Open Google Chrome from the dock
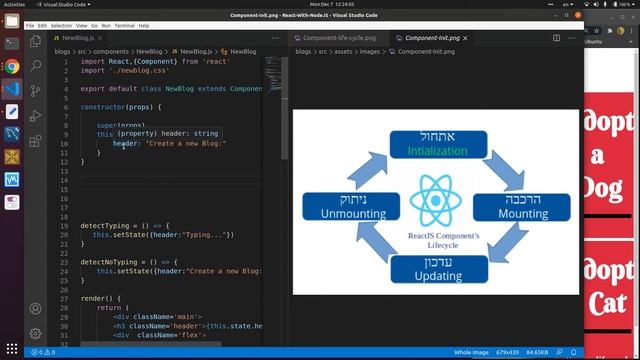Screen dimensions: 640x360 click(x=12, y=66)
